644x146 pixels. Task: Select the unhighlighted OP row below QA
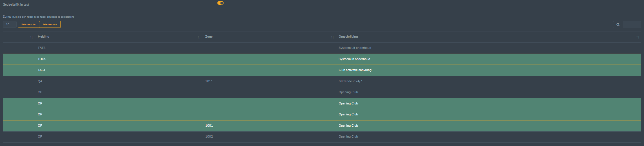pyautogui.click(x=322, y=92)
